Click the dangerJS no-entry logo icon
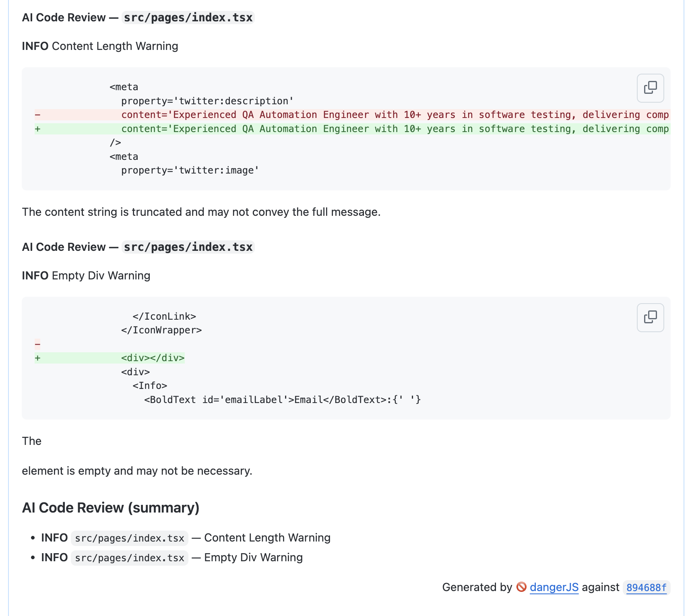This screenshot has height=616, width=690. click(521, 587)
